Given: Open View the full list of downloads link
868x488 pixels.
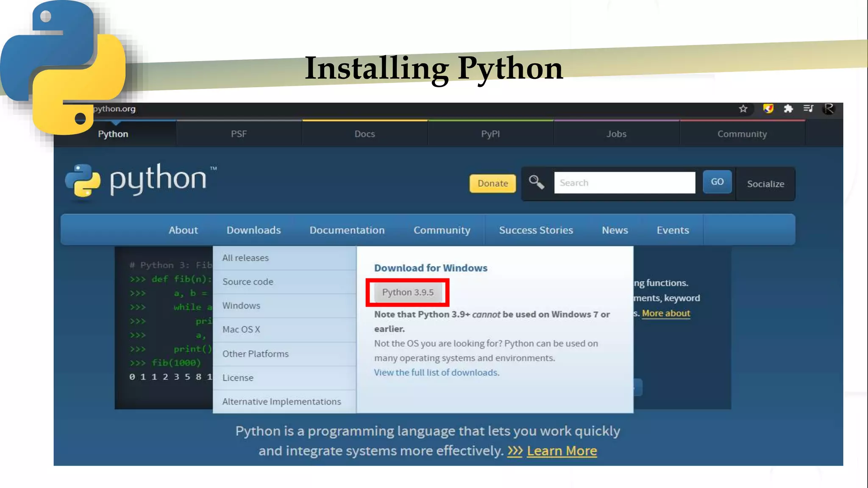Looking at the screenshot, I should (436, 372).
